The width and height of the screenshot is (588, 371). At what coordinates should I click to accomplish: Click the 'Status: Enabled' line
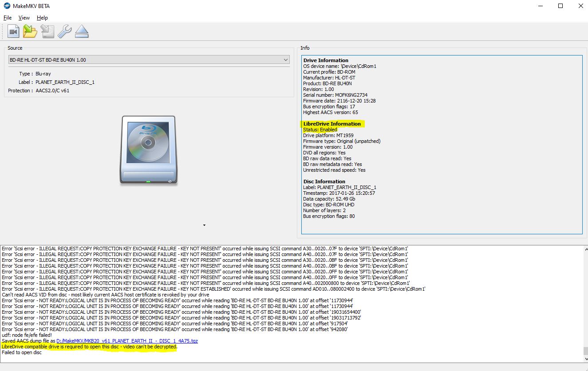pos(320,130)
